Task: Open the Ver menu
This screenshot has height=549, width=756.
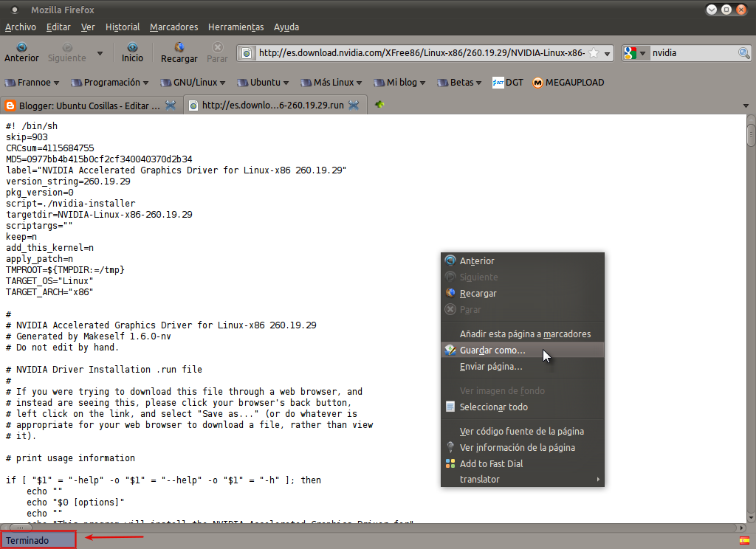Action: [x=88, y=27]
